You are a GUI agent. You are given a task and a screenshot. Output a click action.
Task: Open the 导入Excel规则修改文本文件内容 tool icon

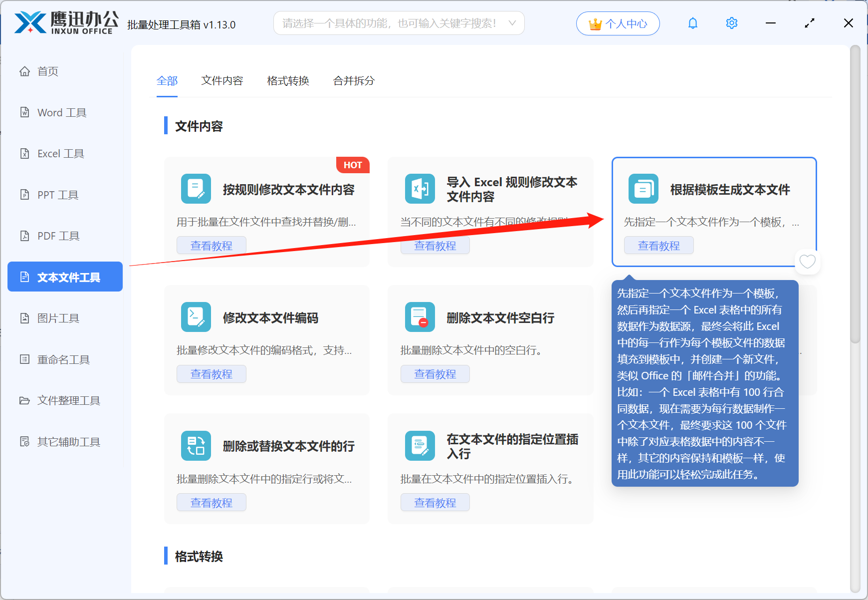pyautogui.click(x=420, y=188)
